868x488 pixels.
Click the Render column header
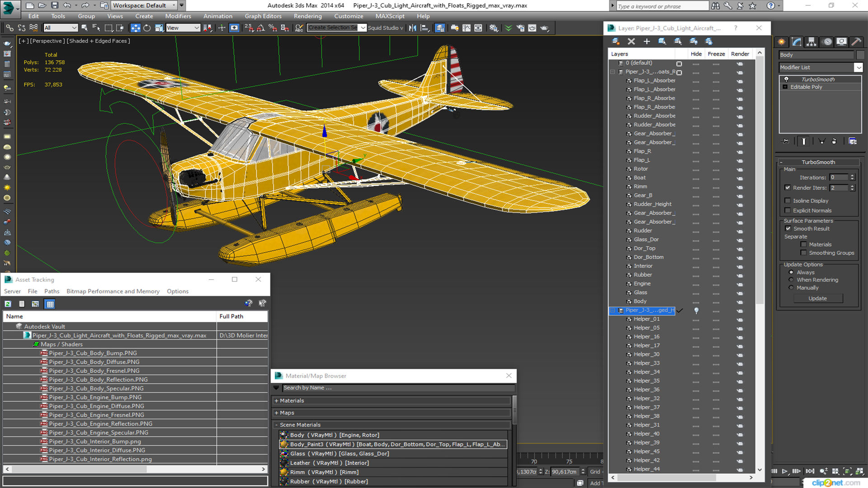[740, 54]
